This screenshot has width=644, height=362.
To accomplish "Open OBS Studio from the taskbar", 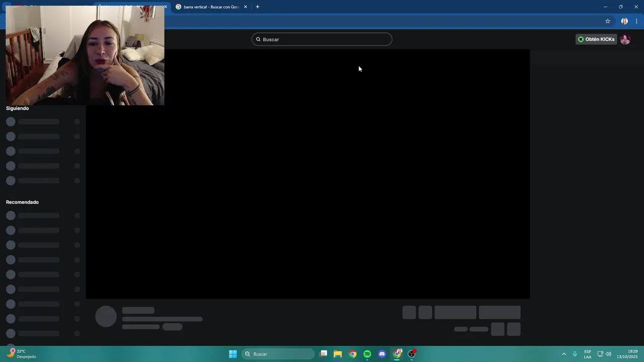I will [x=412, y=354].
